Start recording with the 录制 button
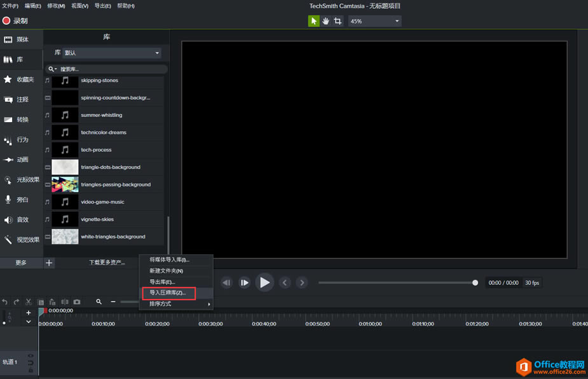 pyautogui.click(x=15, y=21)
